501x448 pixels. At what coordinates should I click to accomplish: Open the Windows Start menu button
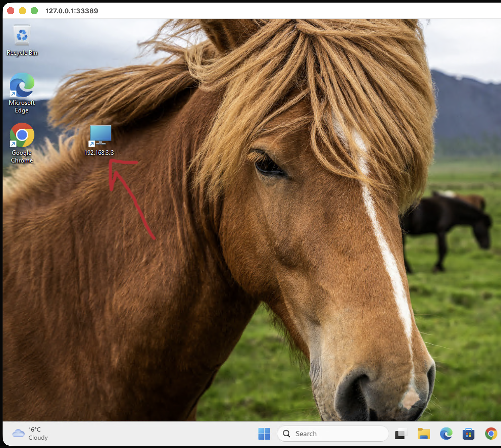pyautogui.click(x=264, y=434)
